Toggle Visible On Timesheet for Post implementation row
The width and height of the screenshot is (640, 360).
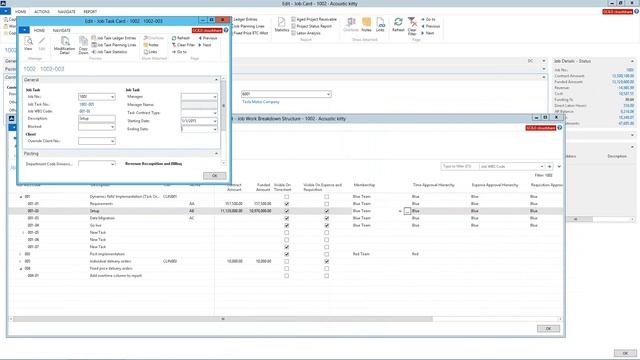(x=287, y=254)
